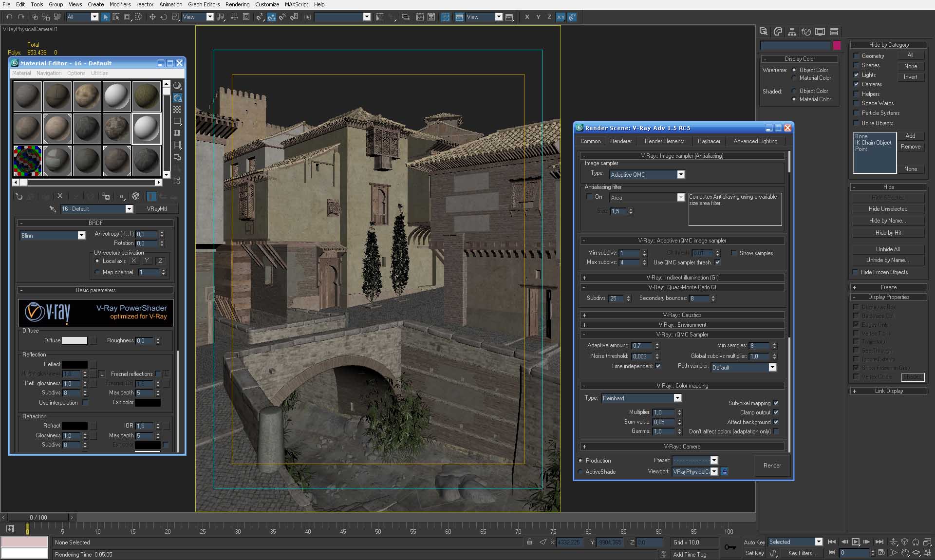Image resolution: width=935 pixels, height=560 pixels.
Task: Open the Hierarchy command panel tab
Action: 792,32
